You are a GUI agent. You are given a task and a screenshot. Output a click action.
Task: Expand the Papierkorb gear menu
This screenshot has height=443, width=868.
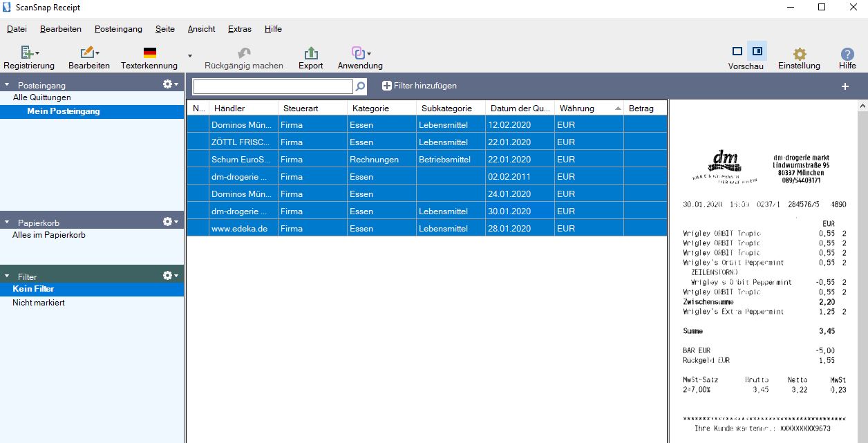coord(168,222)
